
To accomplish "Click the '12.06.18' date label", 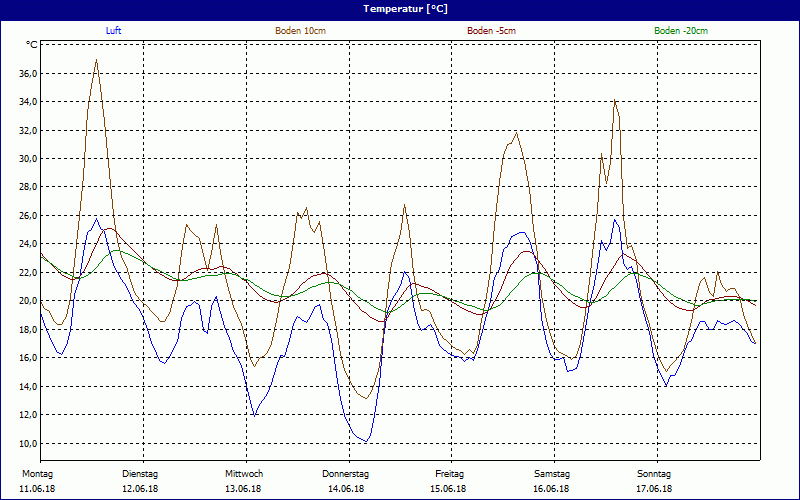I will (x=140, y=489).
